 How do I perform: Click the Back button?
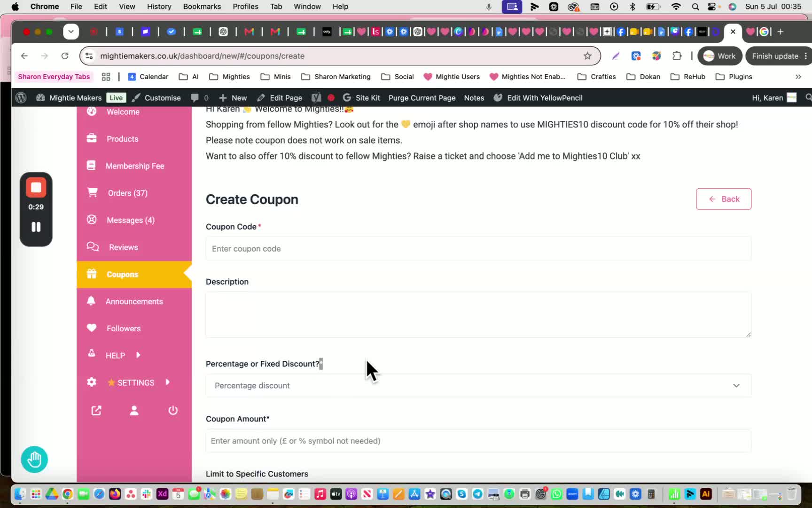(x=724, y=199)
